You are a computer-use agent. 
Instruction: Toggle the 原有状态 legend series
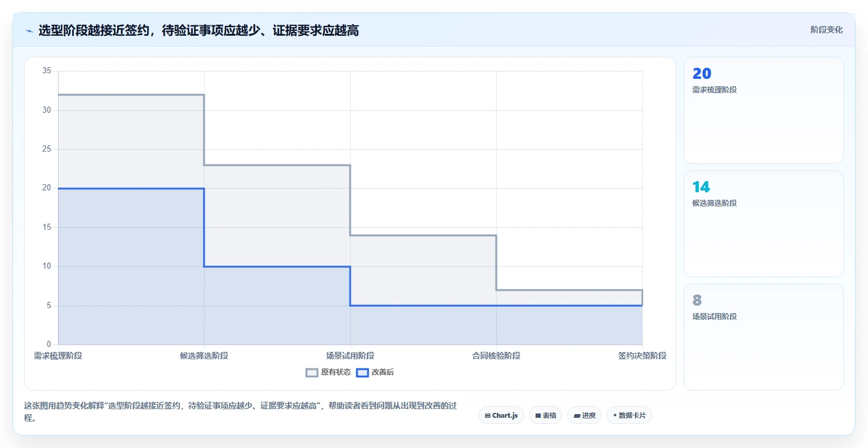(x=329, y=372)
